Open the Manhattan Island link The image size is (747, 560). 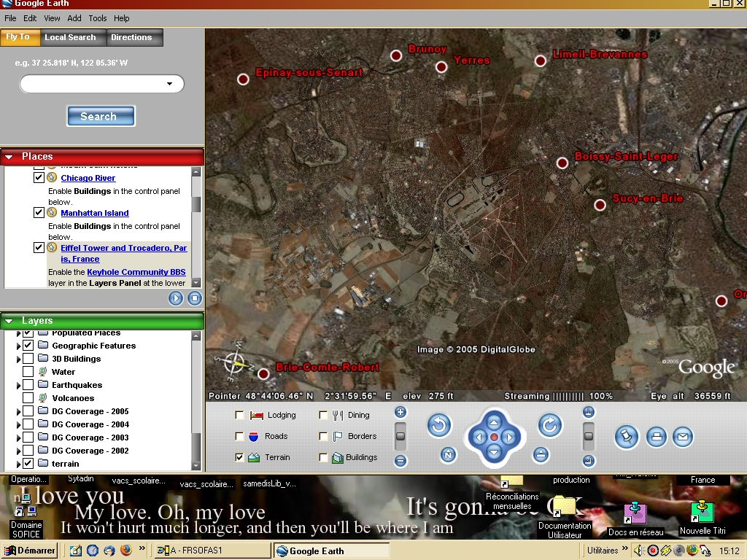tap(95, 213)
